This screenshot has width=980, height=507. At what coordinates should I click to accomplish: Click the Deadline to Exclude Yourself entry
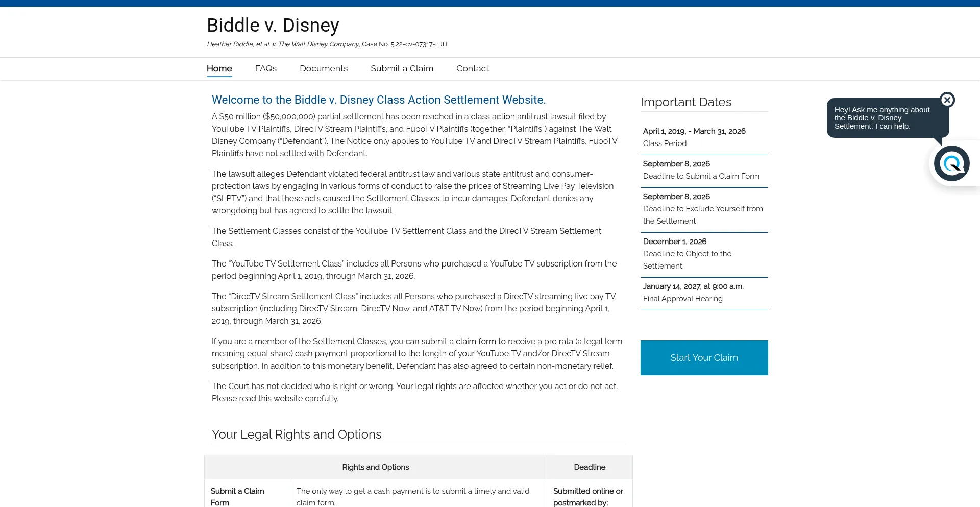click(x=704, y=209)
